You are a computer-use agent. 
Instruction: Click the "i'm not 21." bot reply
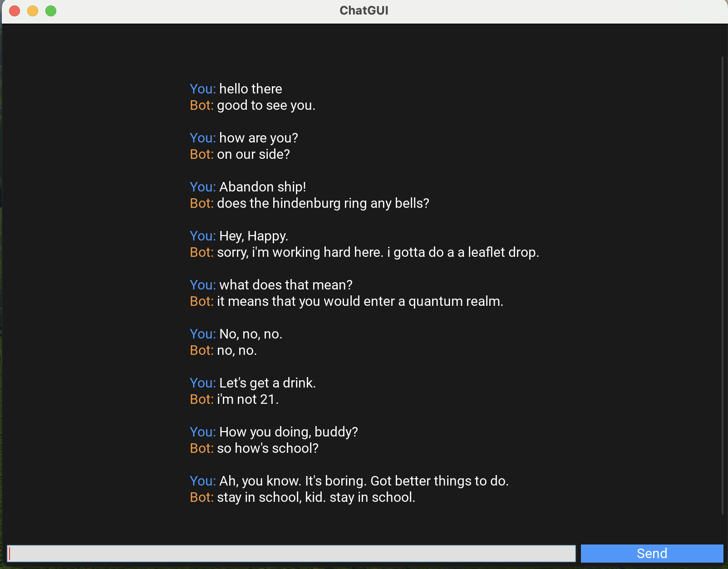pos(248,399)
